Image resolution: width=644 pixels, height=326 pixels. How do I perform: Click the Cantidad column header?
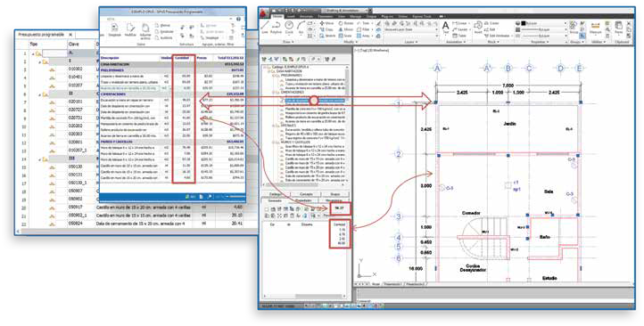coord(182,58)
